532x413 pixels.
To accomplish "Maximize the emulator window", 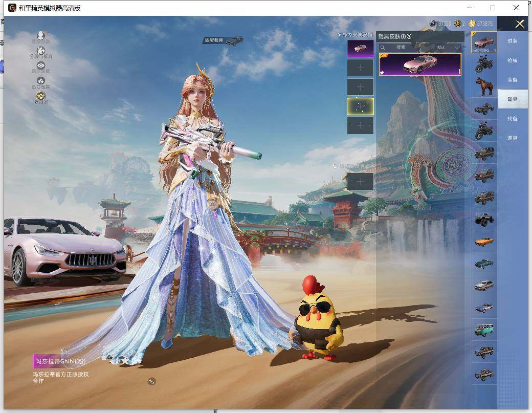I will coord(493,8).
